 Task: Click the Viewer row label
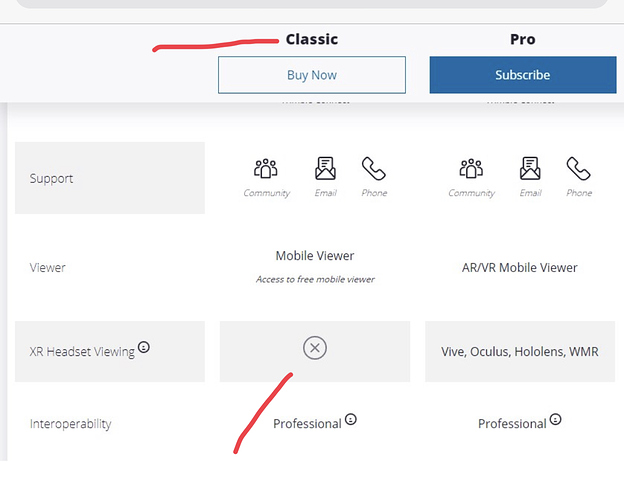[x=48, y=268]
